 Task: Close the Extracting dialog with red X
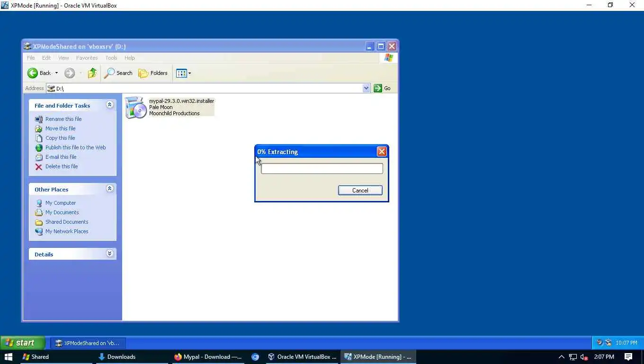[382, 152]
